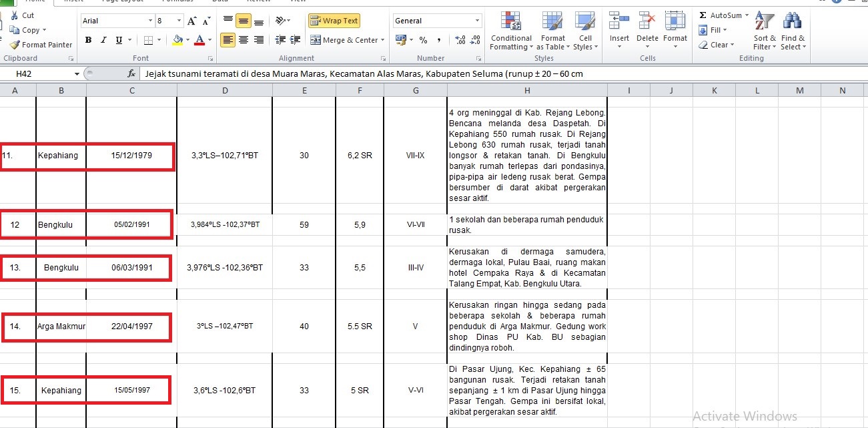Click the Increase Indent icon
Viewport: 868px width, 428px height.
(296, 40)
